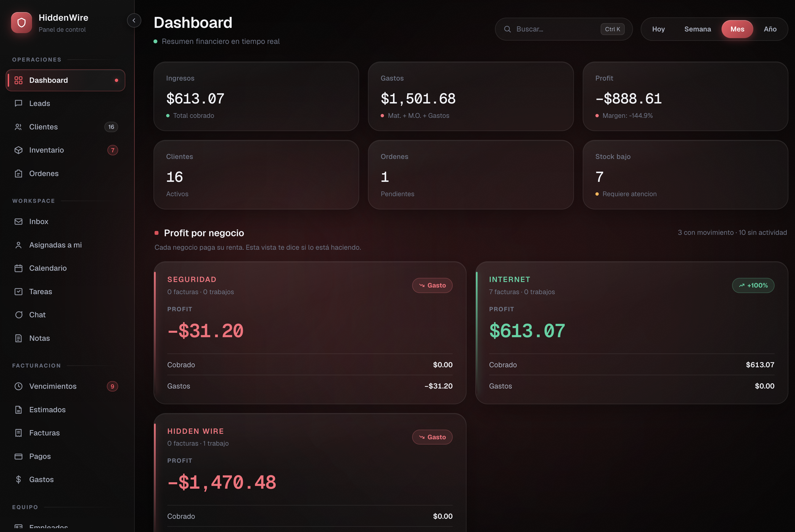Click the Ordenes clipboard icon

(x=18, y=173)
